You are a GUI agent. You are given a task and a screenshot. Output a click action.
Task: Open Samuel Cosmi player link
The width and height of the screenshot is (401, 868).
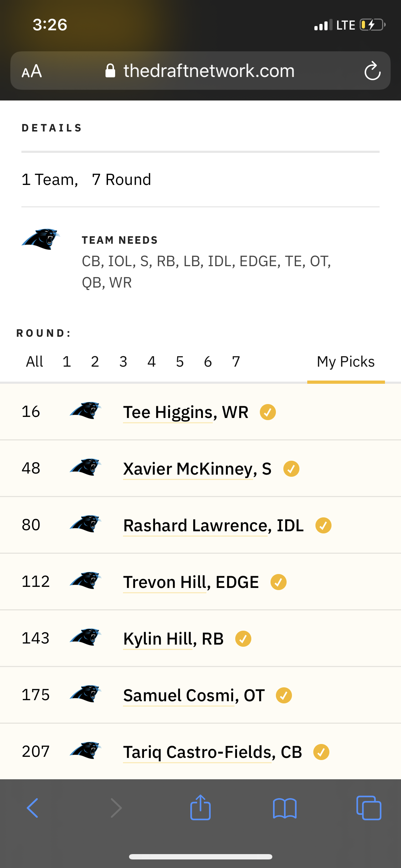pos(194,696)
